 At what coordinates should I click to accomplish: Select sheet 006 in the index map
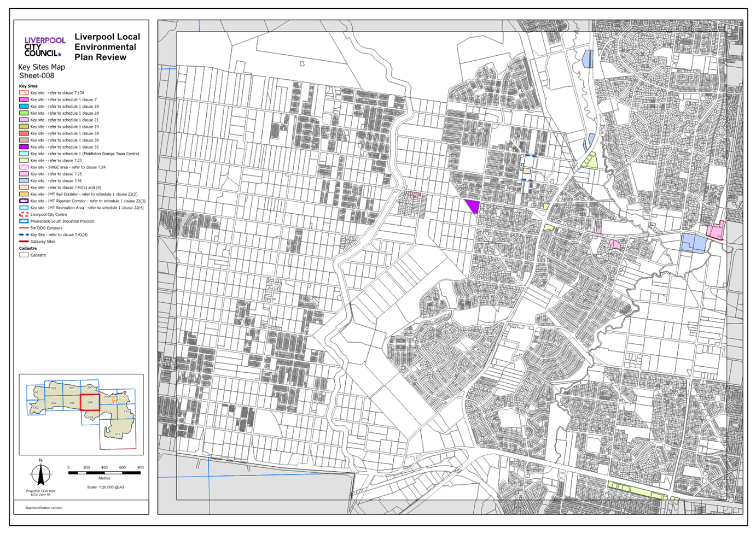[x=72, y=403]
